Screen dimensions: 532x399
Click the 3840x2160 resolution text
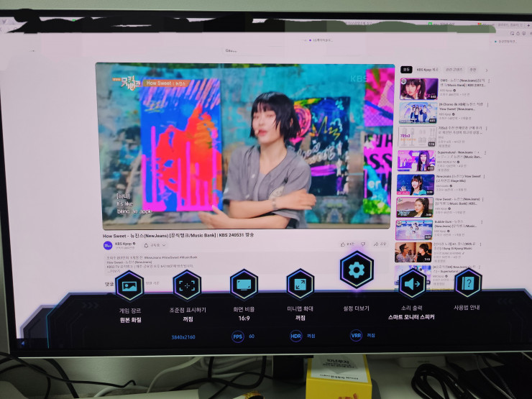pos(183,337)
